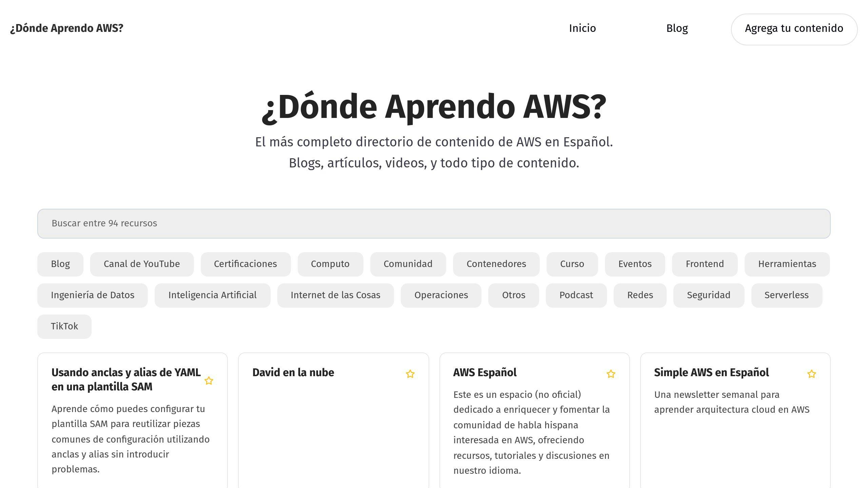Filter resources by Computo

[x=330, y=264]
